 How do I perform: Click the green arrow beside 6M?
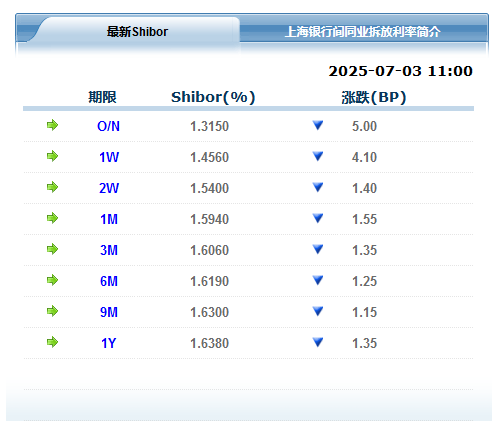pyautogui.click(x=52, y=280)
